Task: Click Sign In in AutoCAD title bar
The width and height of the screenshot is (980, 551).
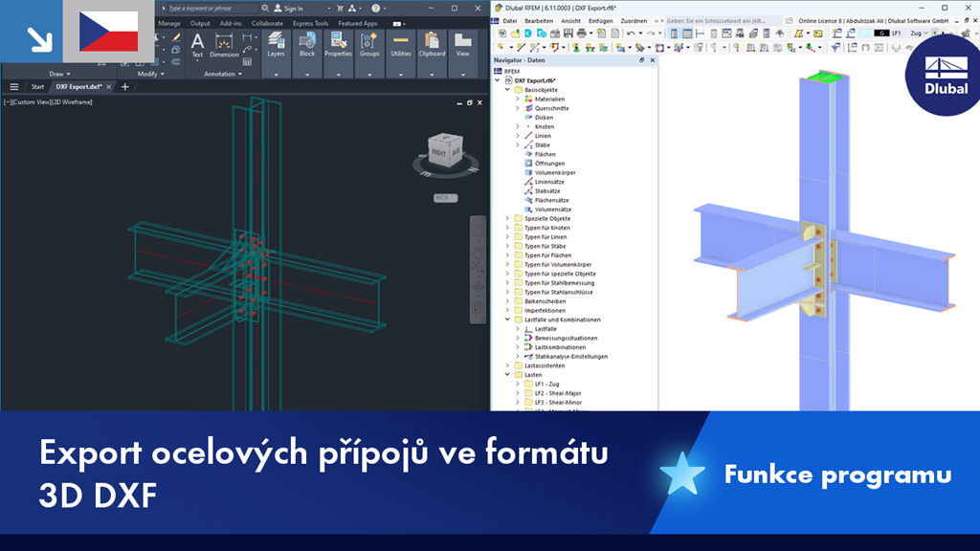Action: [289, 8]
